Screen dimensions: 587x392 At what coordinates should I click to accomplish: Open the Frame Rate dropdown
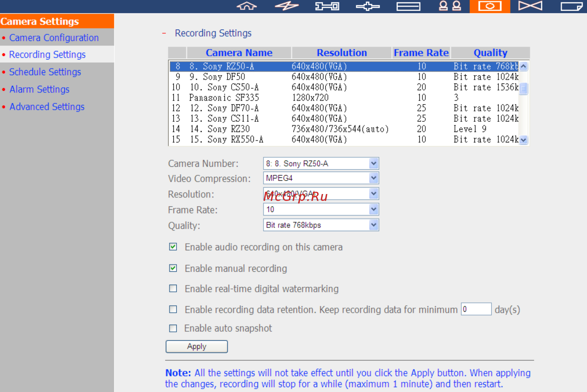click(x=321, y=209)
